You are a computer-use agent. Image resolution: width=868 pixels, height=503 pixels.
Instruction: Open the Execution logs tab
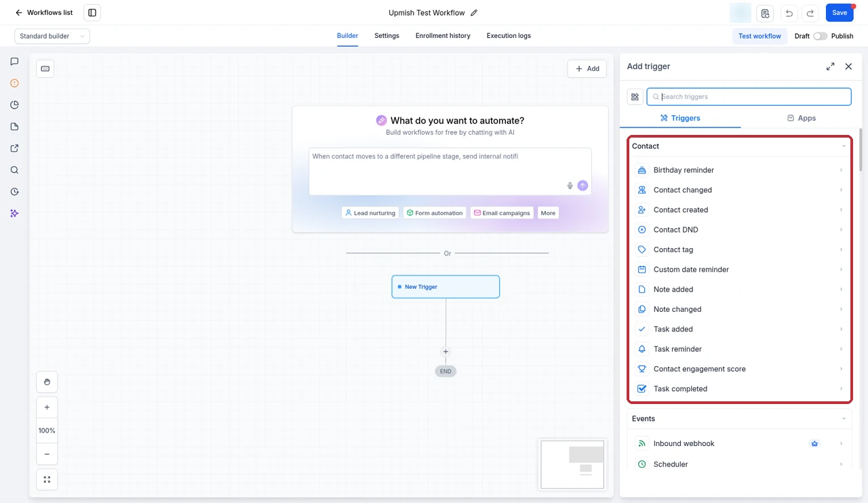(x=509, y=36)
